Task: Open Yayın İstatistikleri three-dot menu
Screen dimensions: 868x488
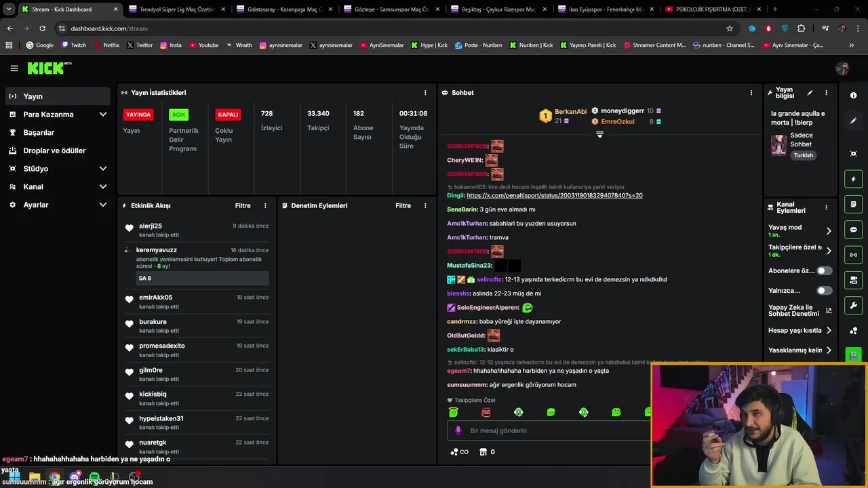Action: point(425,93)
